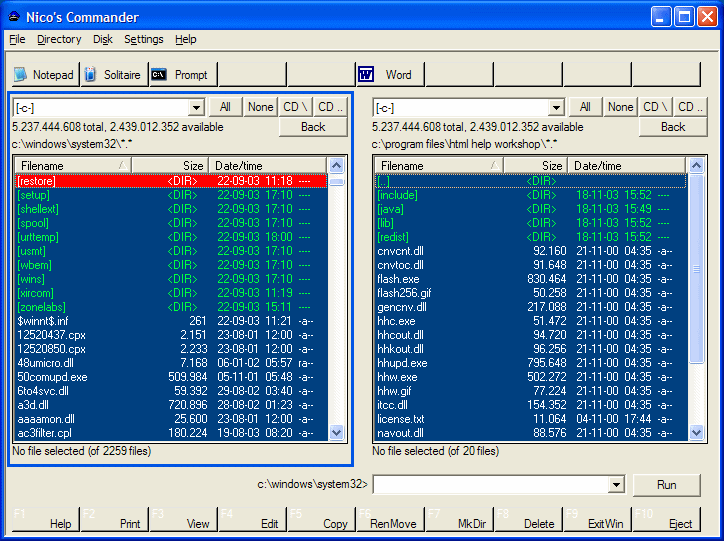Select license.txt in right panel
Image resolution: width=724 pixels, height=541 pixels.
coord(531,419)
